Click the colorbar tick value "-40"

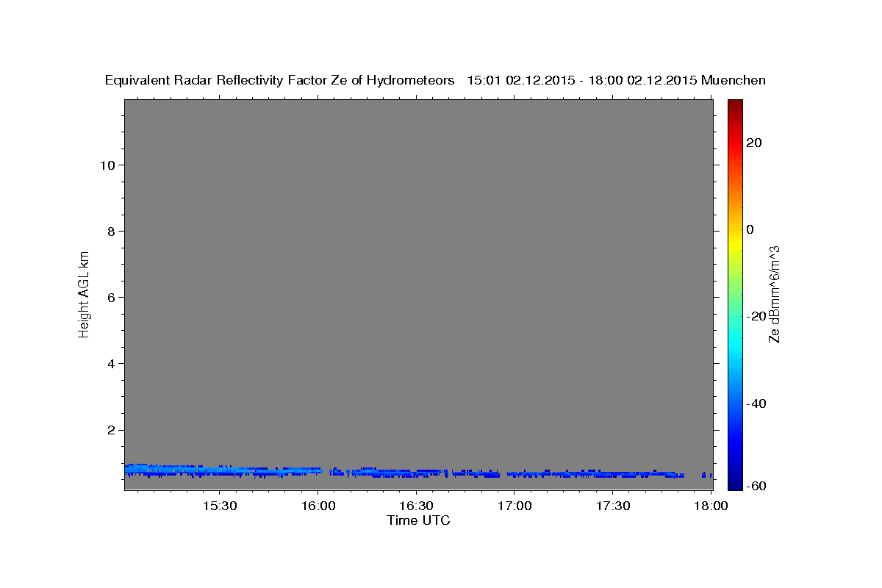[757, 404]
